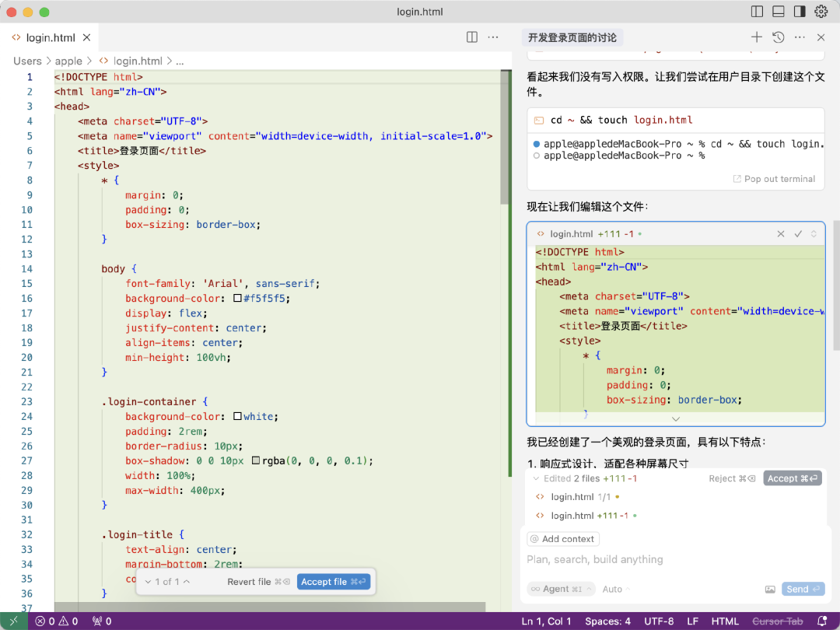Accept diff with checkmark in code block header
The image size is (840, 630).
coord(798,234)
